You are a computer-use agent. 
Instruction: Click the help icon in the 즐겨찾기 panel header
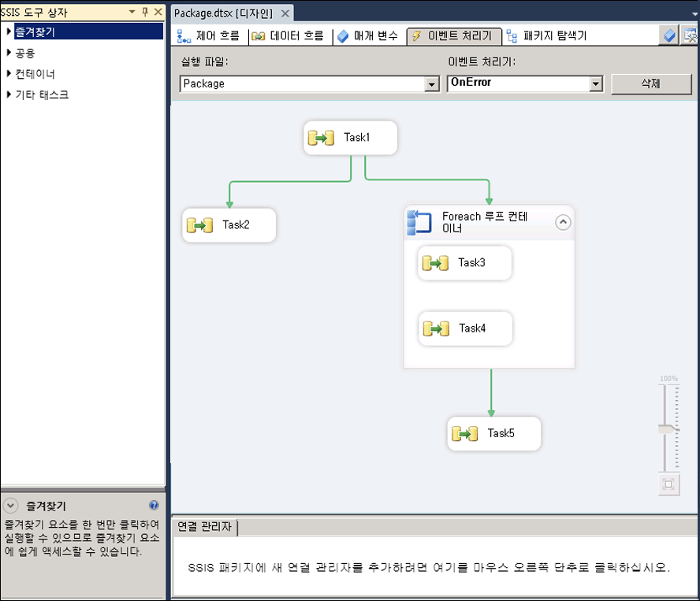coord(155,505)
